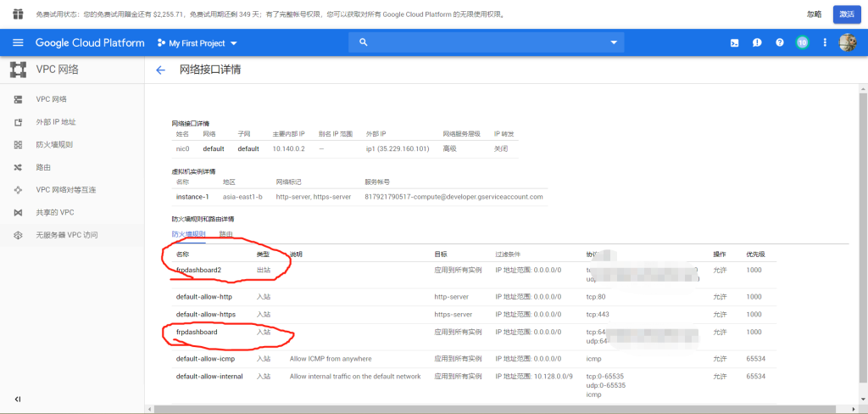
Task: Collapse the left sidebar panel
Action: point(17,399)
